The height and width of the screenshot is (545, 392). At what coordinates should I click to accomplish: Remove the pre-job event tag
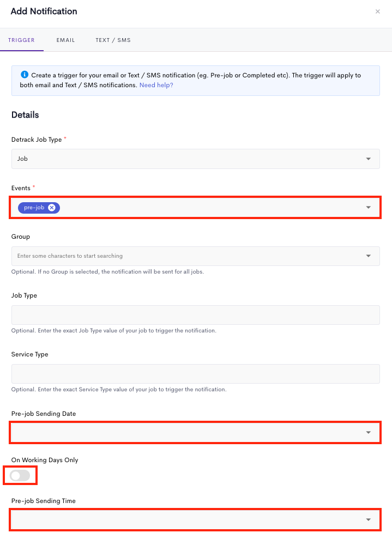pos(51,208)
